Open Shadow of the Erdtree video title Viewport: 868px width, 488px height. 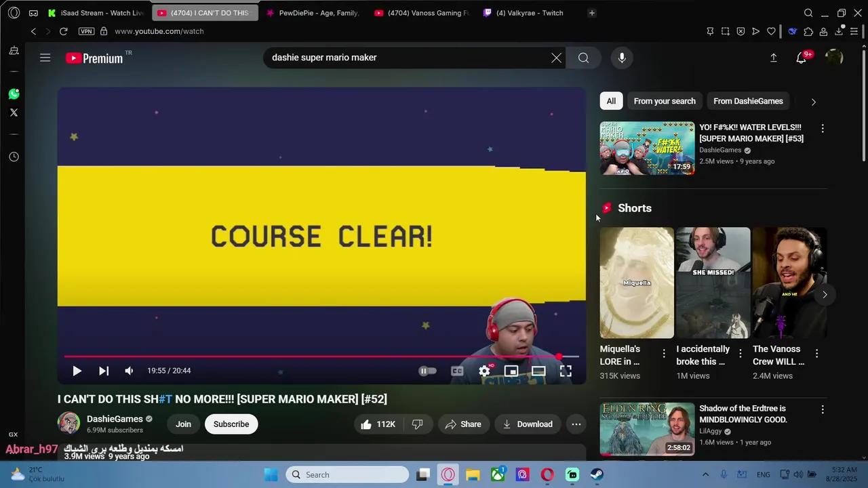743,414
